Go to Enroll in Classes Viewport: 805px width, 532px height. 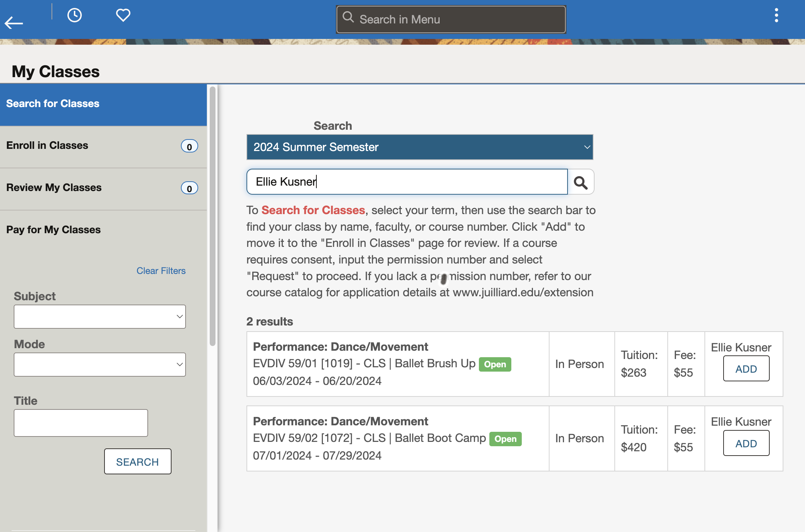click(103, 146)
